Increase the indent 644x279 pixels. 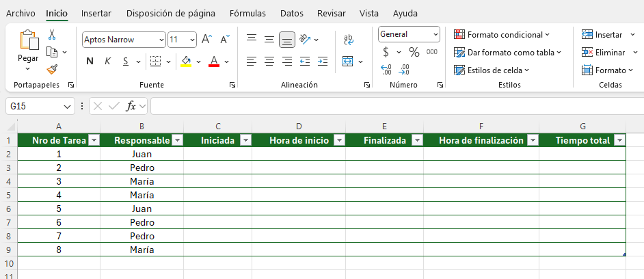pos(323,62)
